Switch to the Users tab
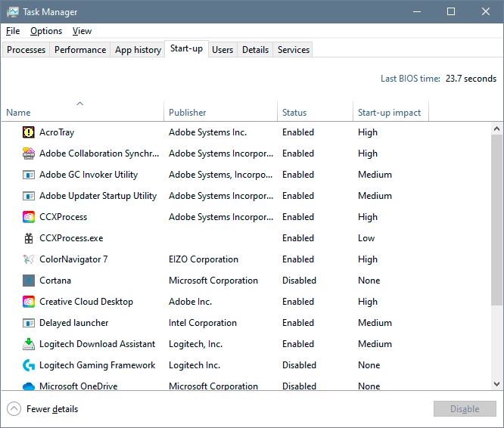The height and width of the screenshot is (428, 504). point(222,50)
